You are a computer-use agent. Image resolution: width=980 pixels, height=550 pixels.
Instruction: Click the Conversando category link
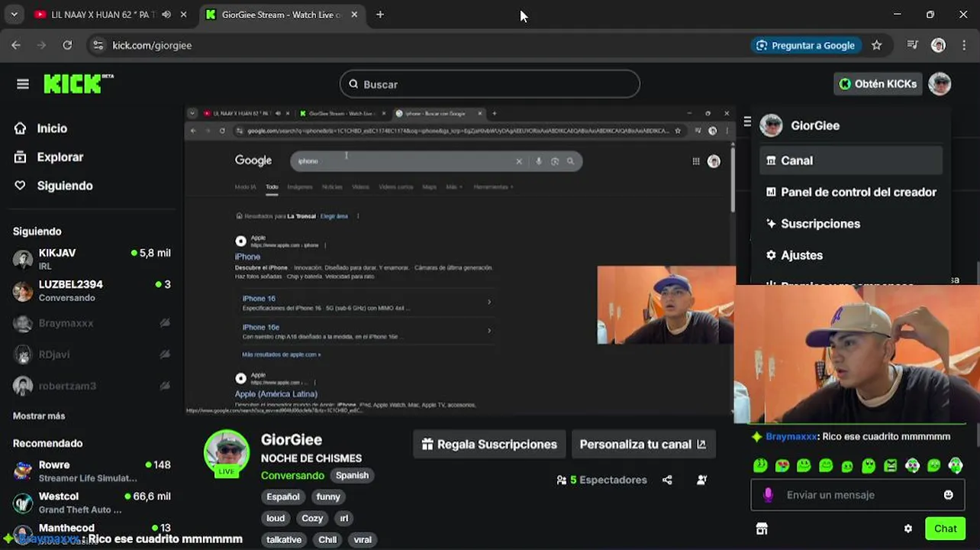(292, 475)
